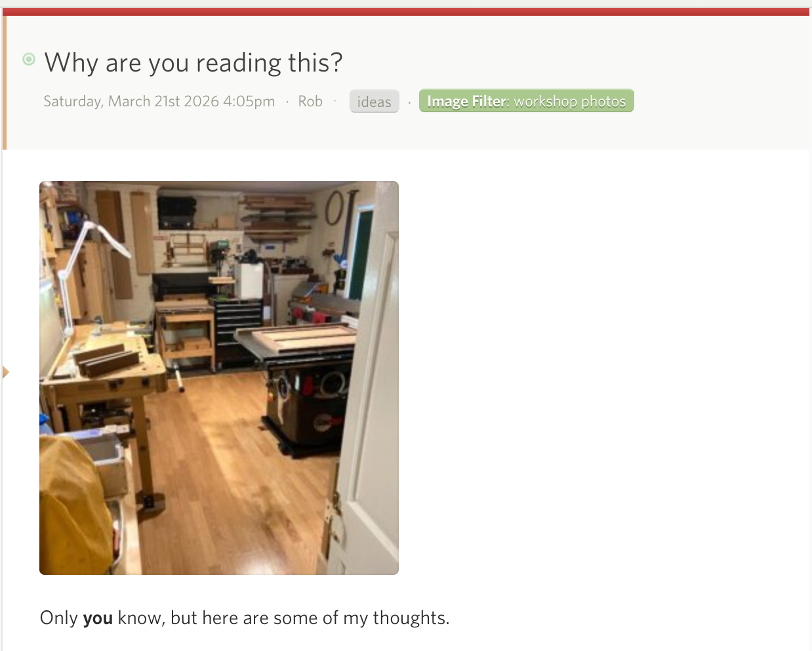Viewport: 812px width, 651px height.
Task: Click the 'Image Filter: workshop photos' green tag
Action: [527, 101]
